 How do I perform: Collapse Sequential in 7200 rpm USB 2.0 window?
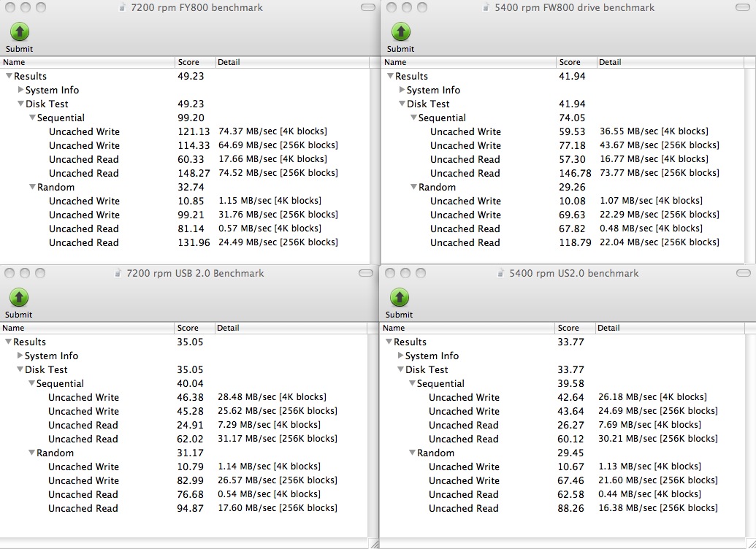[31, 383]
